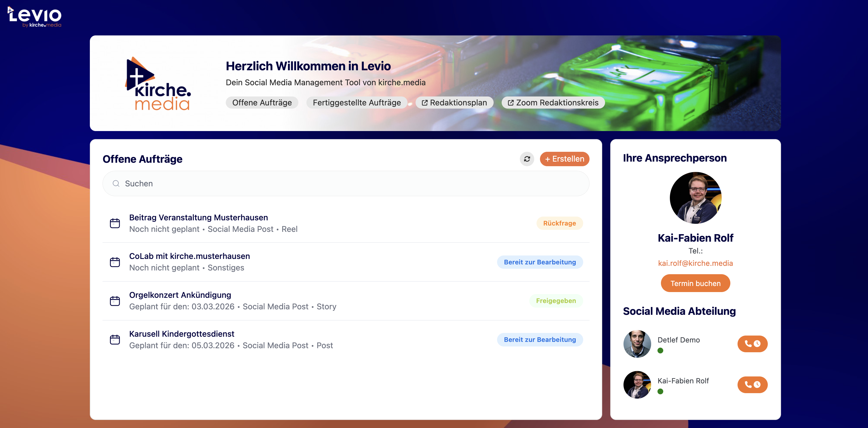This screenshot has width=868, height=428.
Task: Open the Redaktionsplan external link
Action: tap(454, 103)
